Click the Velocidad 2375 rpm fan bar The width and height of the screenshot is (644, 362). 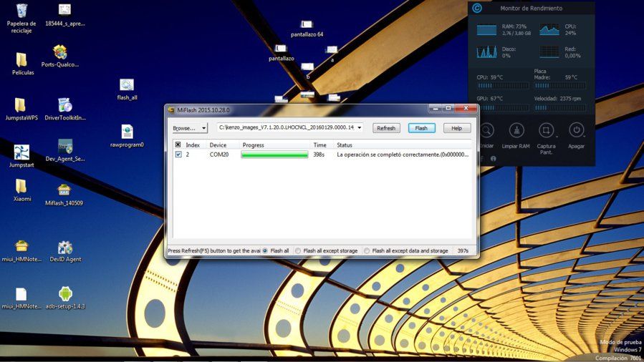pyautogui.click(x=559, y=108)
